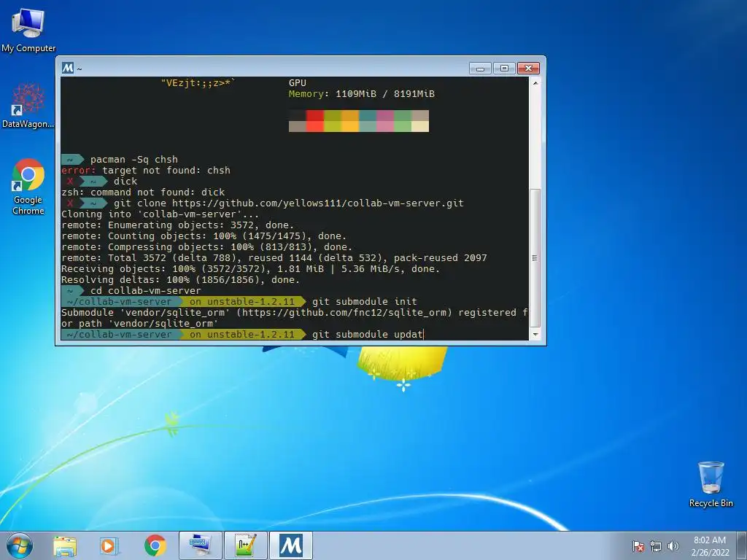Open the on-screen keyboard taskbar item
The image size is (747, 560).
pyautogui.click(x=200, y=545)
